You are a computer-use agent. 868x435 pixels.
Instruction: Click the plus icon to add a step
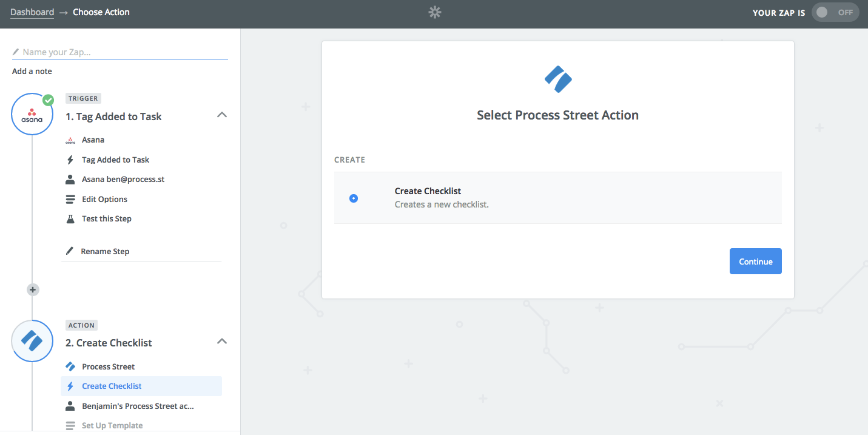pos(33,290)
